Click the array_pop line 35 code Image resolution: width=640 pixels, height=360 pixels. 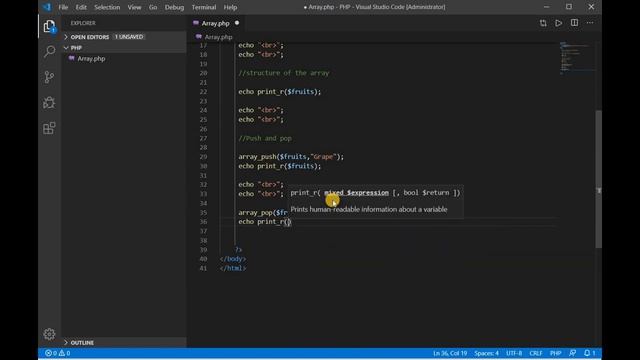point(263,213)
